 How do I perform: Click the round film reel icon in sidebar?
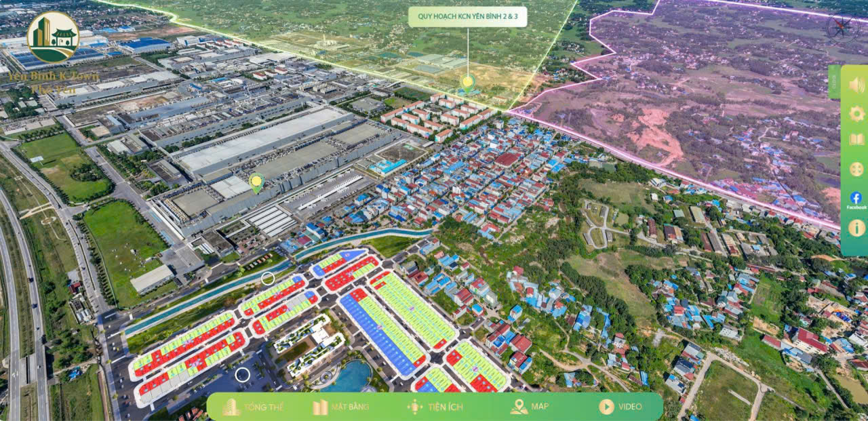tap(856, 169)
